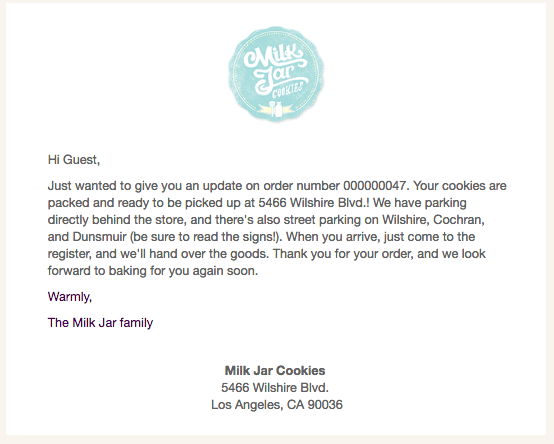
Task: Click "The Milk Jar family" signature
Action: (x=100, y=322)
